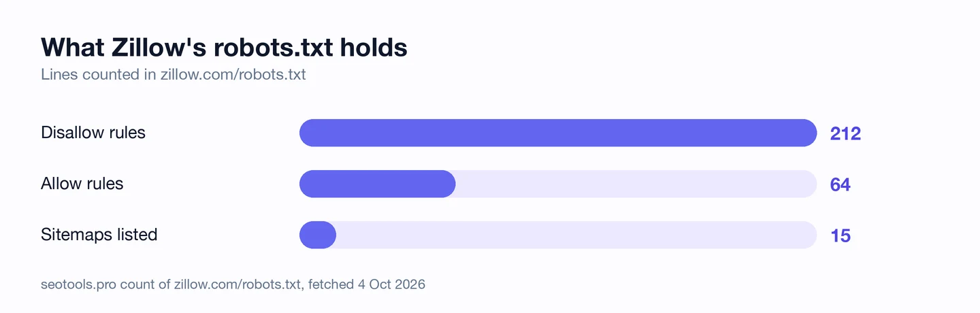Click the seotools.pro source footnote
Image resolution: width=980 pixels, height=313 pixels.
[233, 284]
